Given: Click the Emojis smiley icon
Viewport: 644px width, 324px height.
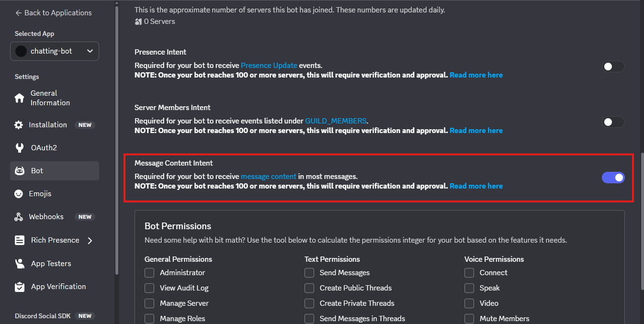Looking at the screenshot, I should pos(19,194).
